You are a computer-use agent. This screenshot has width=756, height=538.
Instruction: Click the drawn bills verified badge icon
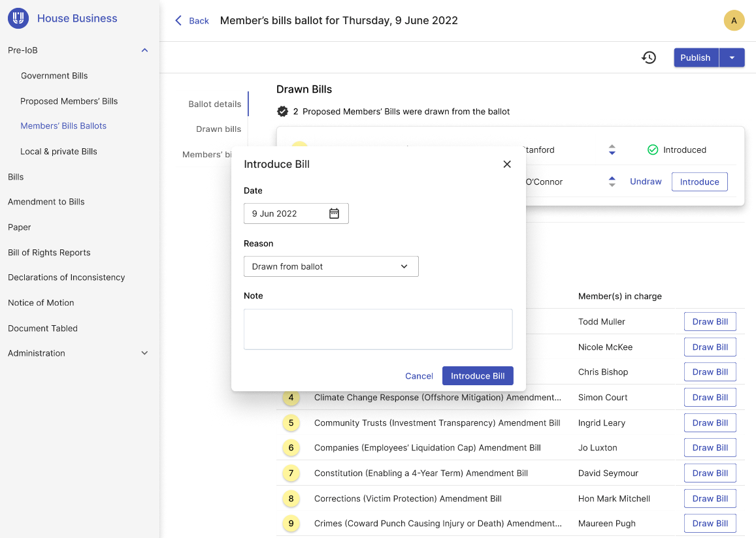282,111
